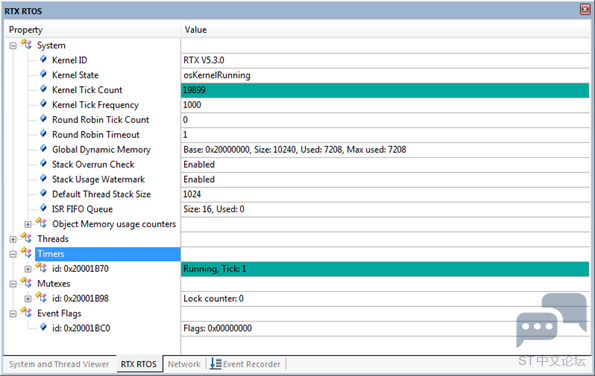
Task: Collapse the Timers tree node
Action: 13,254
